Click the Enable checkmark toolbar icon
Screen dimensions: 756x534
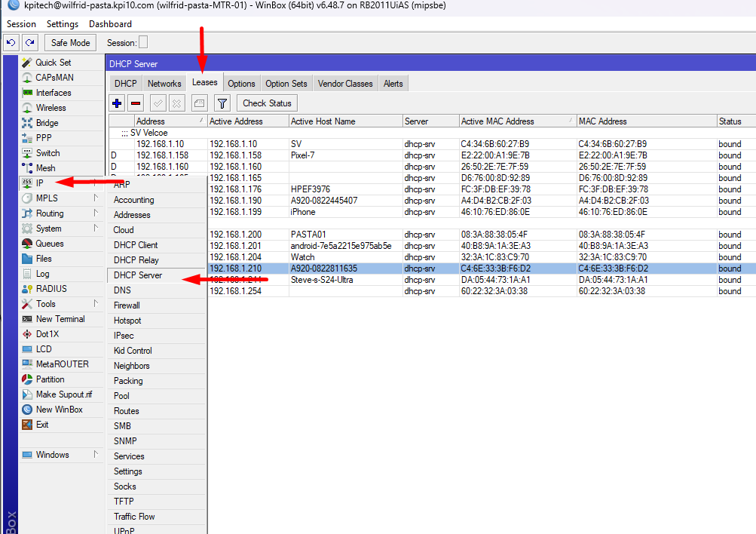point(158,103)
